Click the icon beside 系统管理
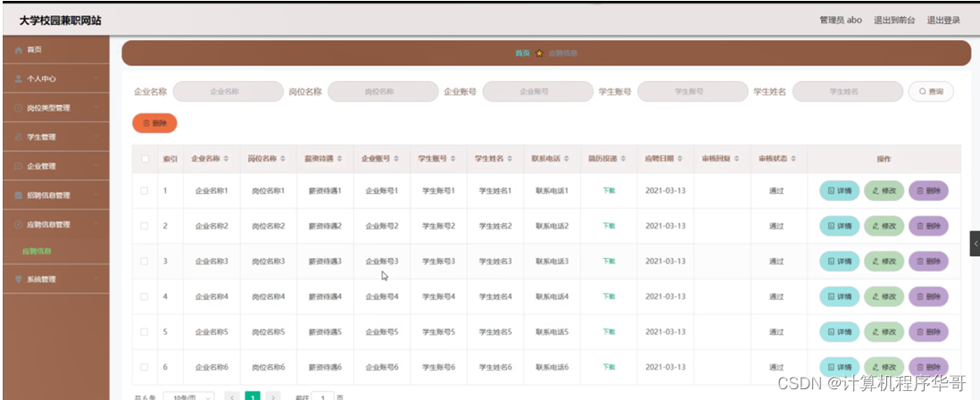This screenshot has width=980, height=400. 19,279
